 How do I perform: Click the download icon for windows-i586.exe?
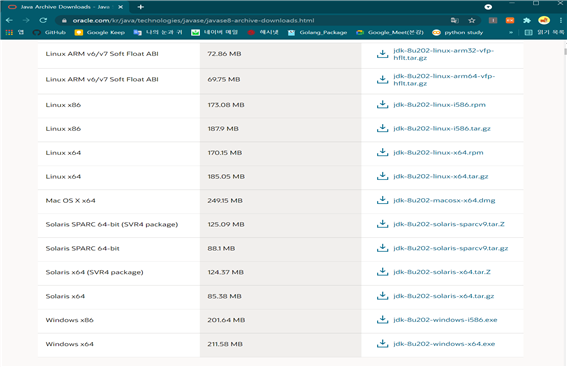(382, 320)
